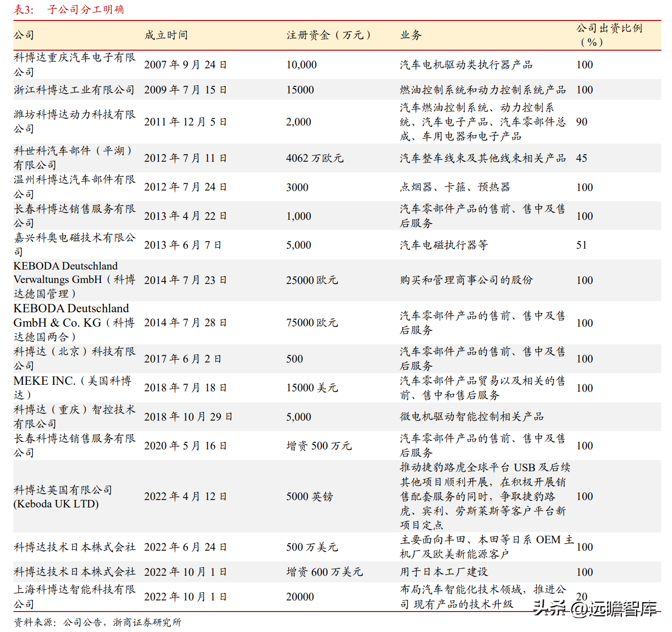Click business text 汽车电磁执行器等

click(x=444, y=245)
